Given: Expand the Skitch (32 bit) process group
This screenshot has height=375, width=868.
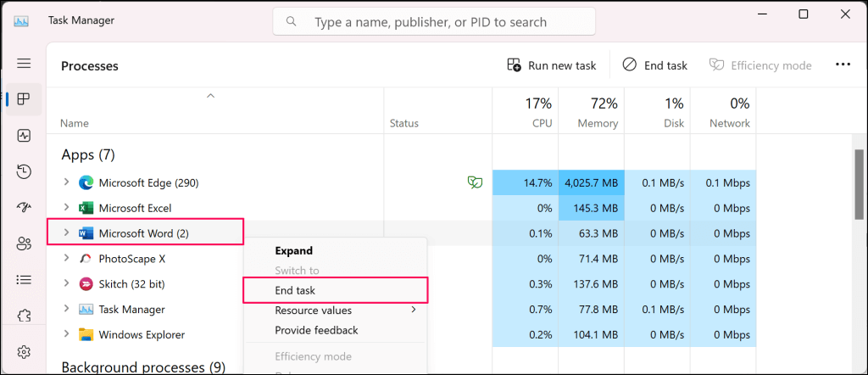Looking at the screenshot, I should tap(67, 284).
